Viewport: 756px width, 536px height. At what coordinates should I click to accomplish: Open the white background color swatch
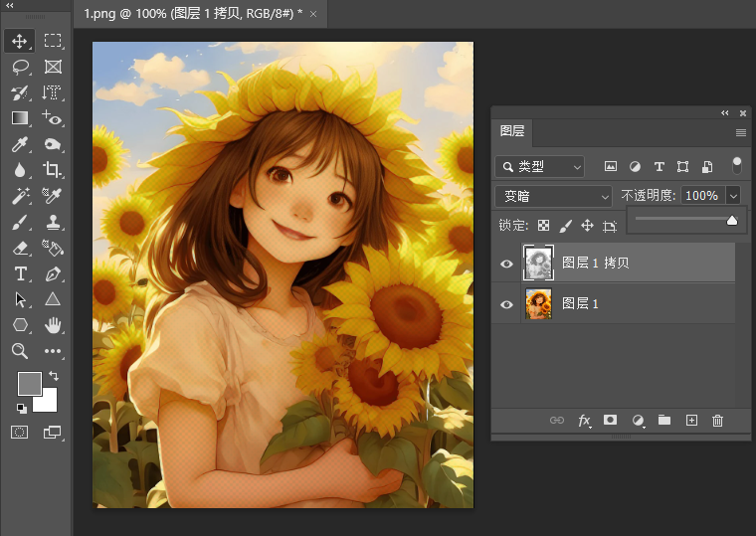point(50,403)
